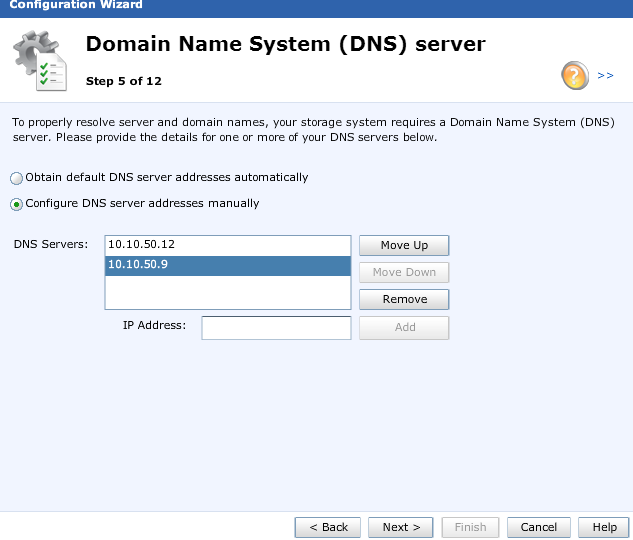The height and width of the screenshot is (540, 633).
Task: Click the Move Down button
Action: pos(404,272)
